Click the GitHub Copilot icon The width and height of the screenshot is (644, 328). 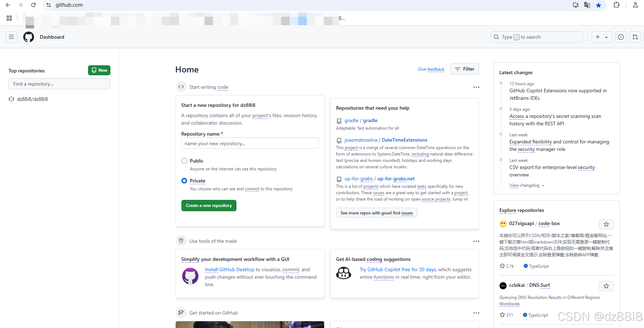344,273
